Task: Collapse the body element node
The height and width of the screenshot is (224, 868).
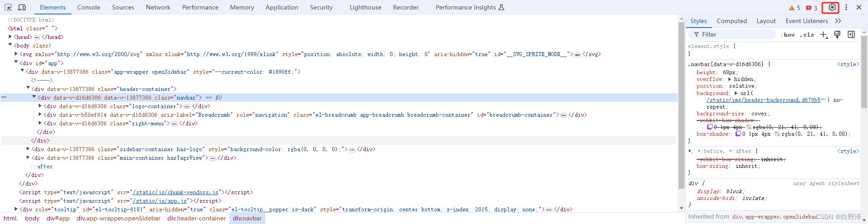Action: pos(10,45)
